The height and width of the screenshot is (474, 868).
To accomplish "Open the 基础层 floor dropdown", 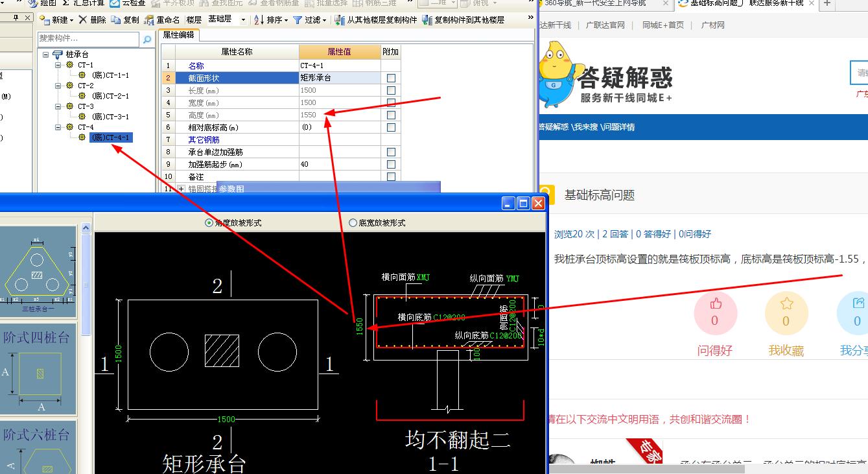I will [x=243, y=20].
